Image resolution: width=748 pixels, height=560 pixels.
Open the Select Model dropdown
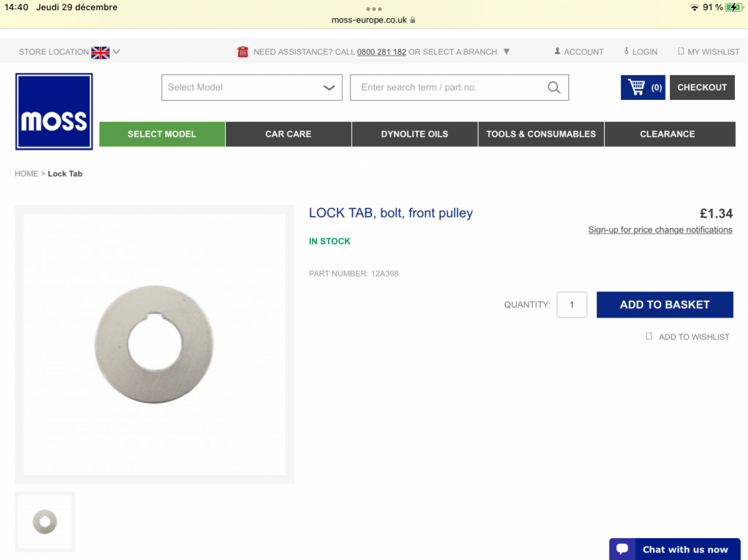(x=252, y=88)
